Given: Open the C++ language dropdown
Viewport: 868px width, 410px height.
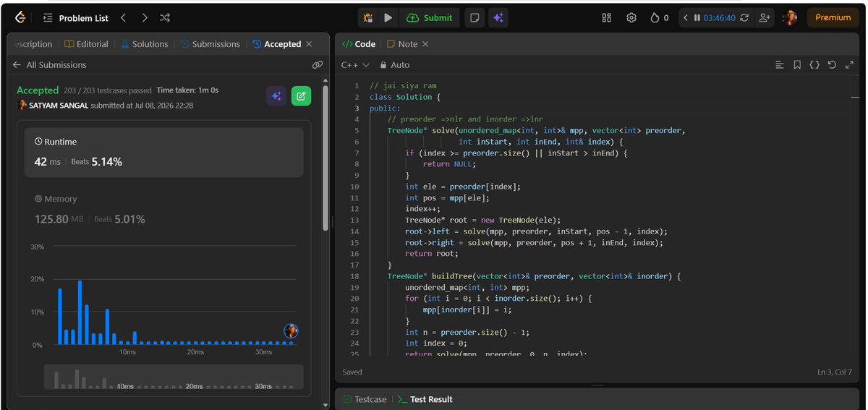Looking at the screenshot, I should coord(355,65).
